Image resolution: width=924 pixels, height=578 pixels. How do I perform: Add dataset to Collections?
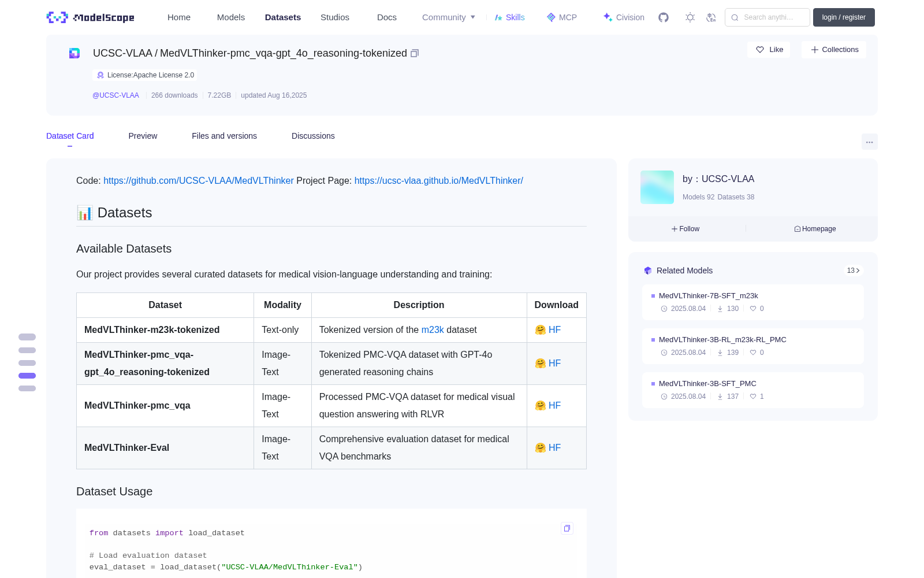click(834, 50)
